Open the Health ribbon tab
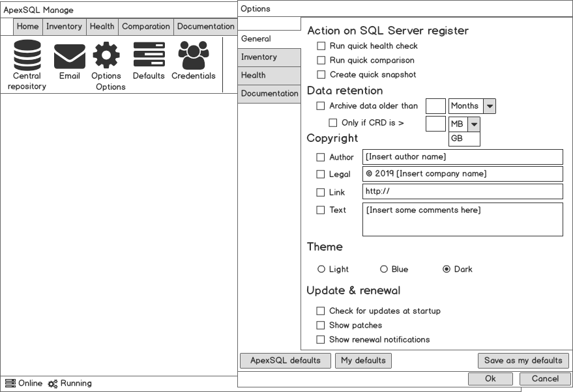This screenshot has width=573, height=392. [x=102, y=27]
